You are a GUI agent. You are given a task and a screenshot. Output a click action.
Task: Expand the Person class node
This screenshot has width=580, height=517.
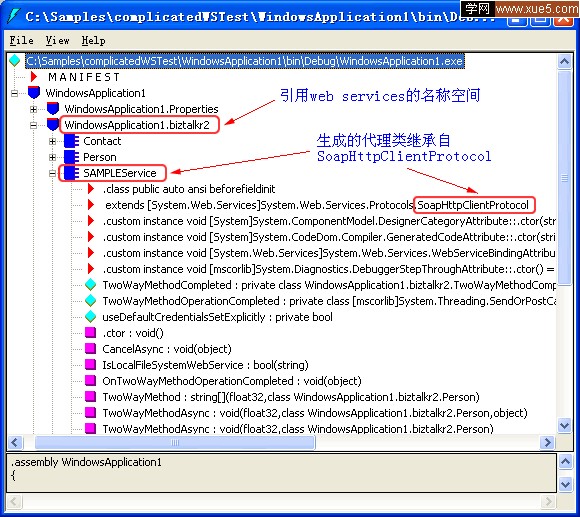(53, 157)
